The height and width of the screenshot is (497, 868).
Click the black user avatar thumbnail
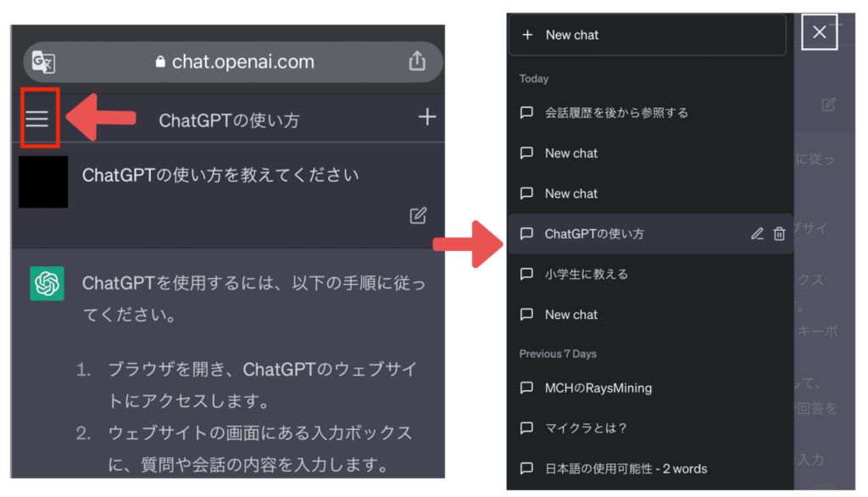(43, 181)
